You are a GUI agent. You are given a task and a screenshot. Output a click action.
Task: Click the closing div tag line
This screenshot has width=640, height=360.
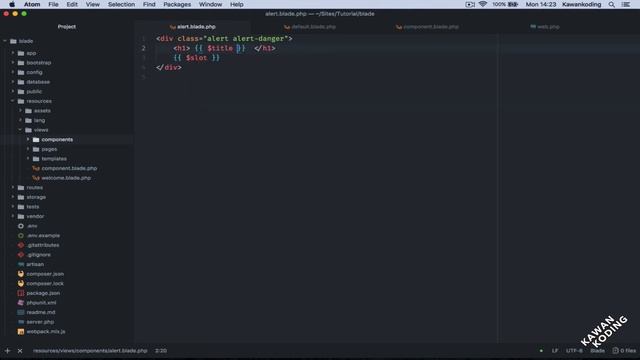[169, 67]
